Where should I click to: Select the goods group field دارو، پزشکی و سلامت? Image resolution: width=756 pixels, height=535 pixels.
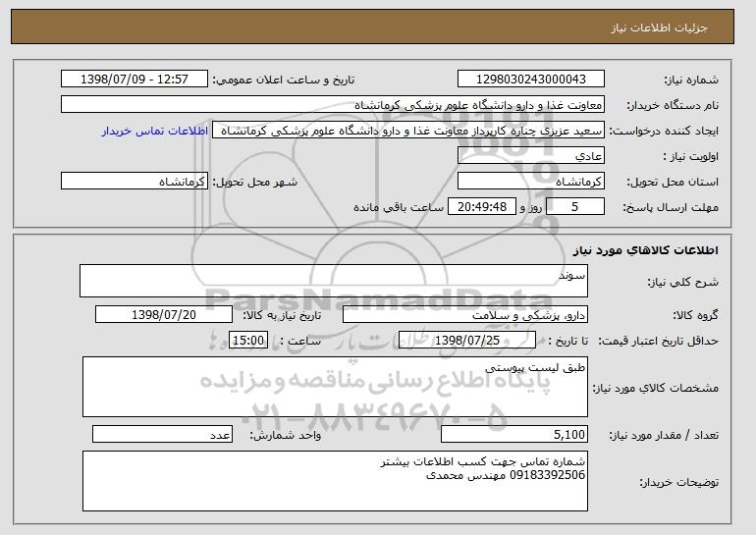click(x=465, y=315)
